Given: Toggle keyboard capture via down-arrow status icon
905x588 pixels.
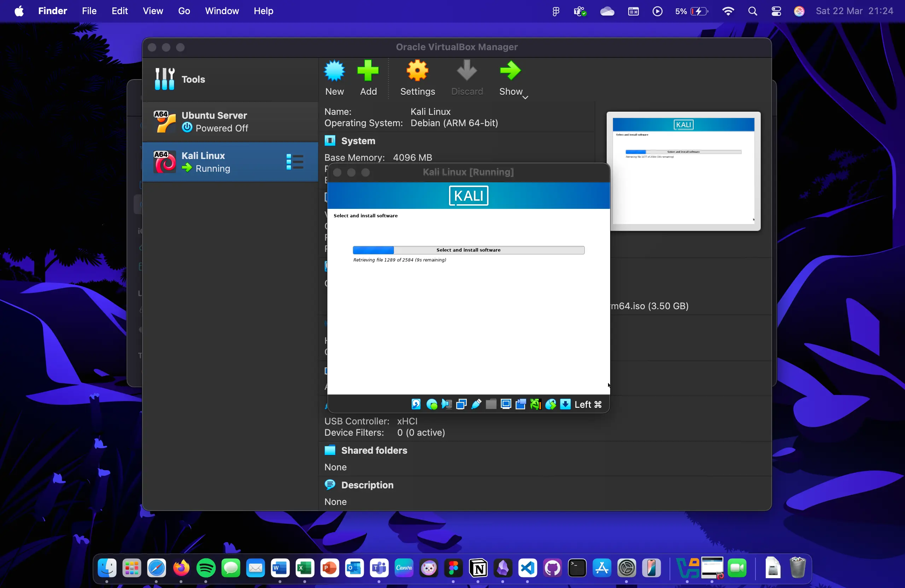Looking at the screenshot, I should (x=565, y=404).
